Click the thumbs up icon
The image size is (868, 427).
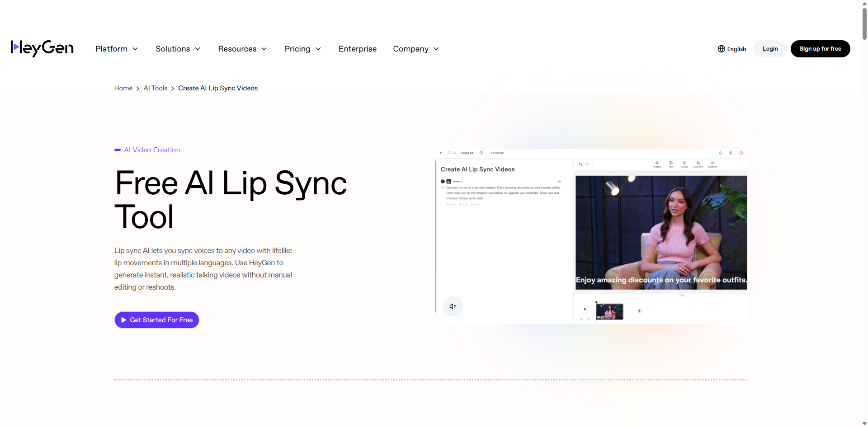tap(581, 319)
